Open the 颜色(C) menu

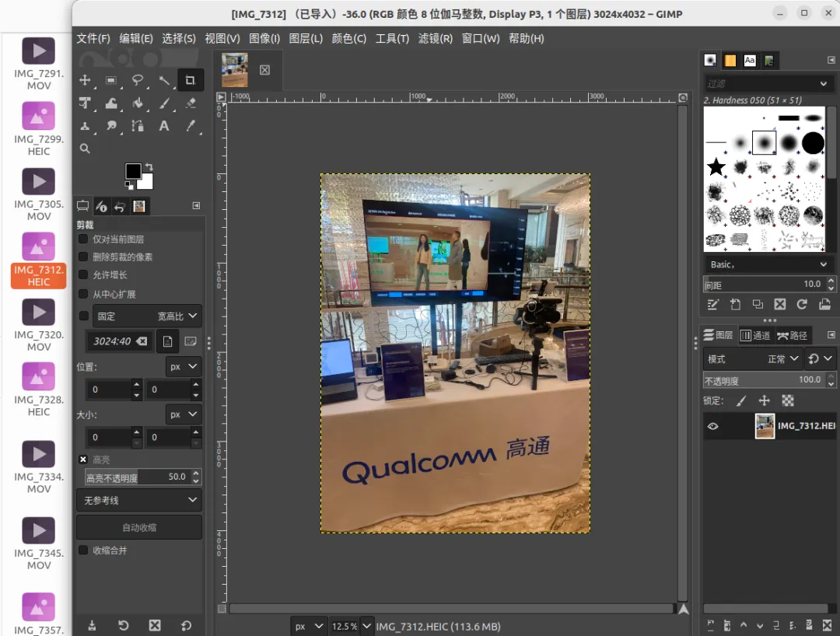point(348,39)
